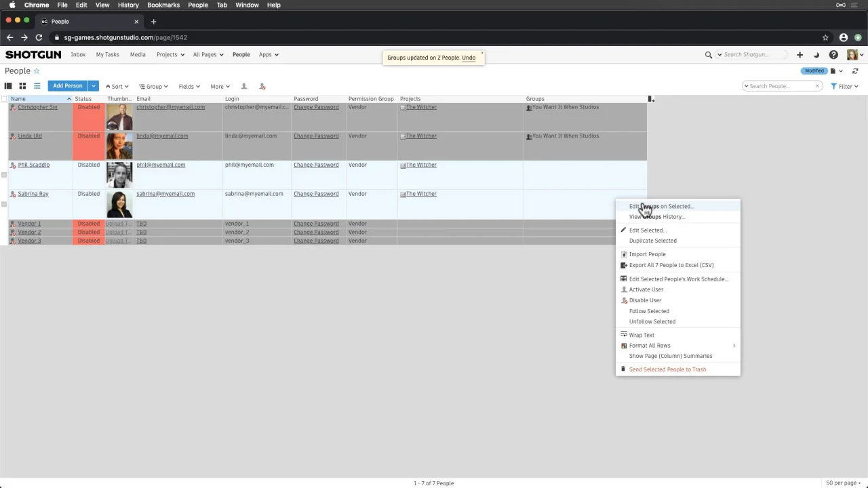Open the Apple menu
Image resolution: width=868 pixels, height=488 pixels.
click(12, 5)
